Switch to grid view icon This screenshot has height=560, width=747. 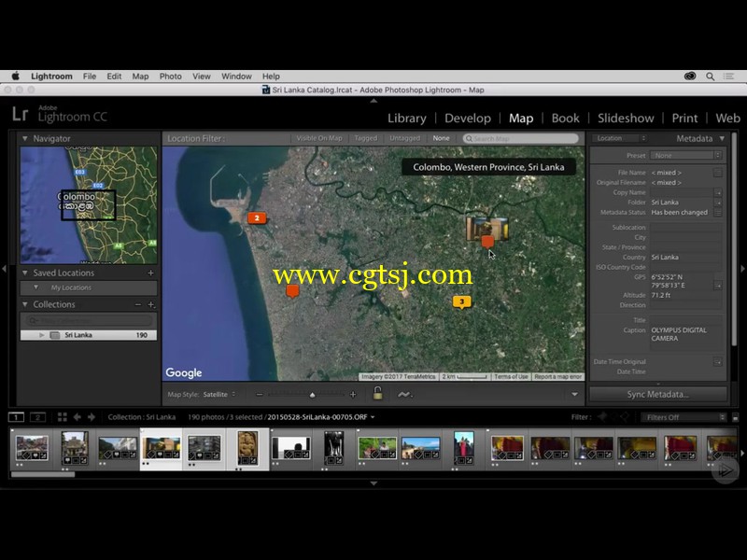point(63,417)
